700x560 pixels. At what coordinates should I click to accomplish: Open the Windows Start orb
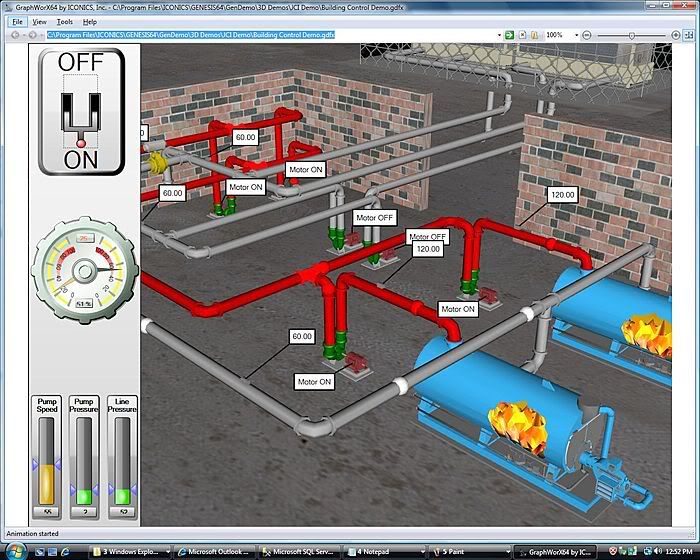point(17,550)
